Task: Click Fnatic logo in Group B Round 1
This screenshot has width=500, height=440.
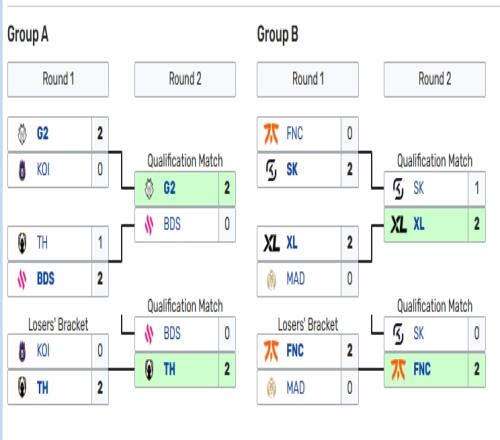Action: pos(271,134)
